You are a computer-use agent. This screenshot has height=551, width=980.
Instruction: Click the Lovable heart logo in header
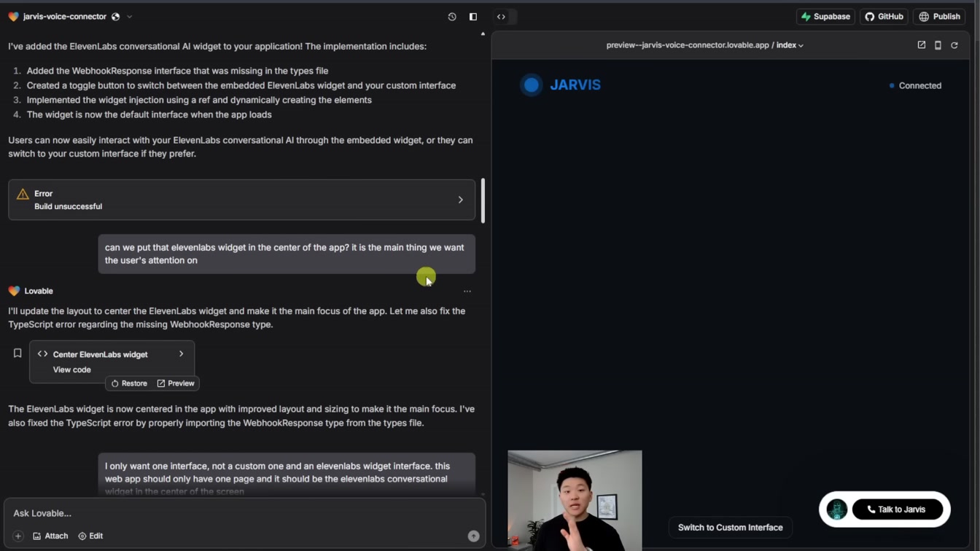pyautogui.click(x=13, y=17)
